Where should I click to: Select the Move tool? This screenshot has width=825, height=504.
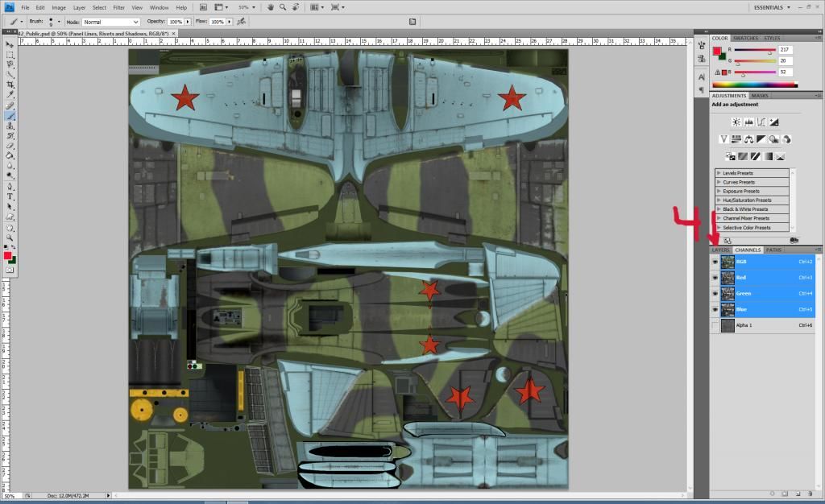[x=10, y=44]
